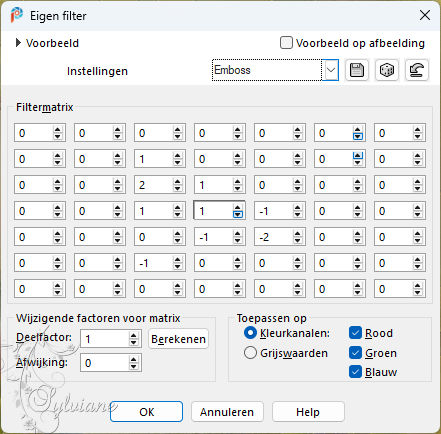This screenshot has height=434, width=441.
Task: Click the PaintShop Pro logo in title bar
Action: [17, 15]
